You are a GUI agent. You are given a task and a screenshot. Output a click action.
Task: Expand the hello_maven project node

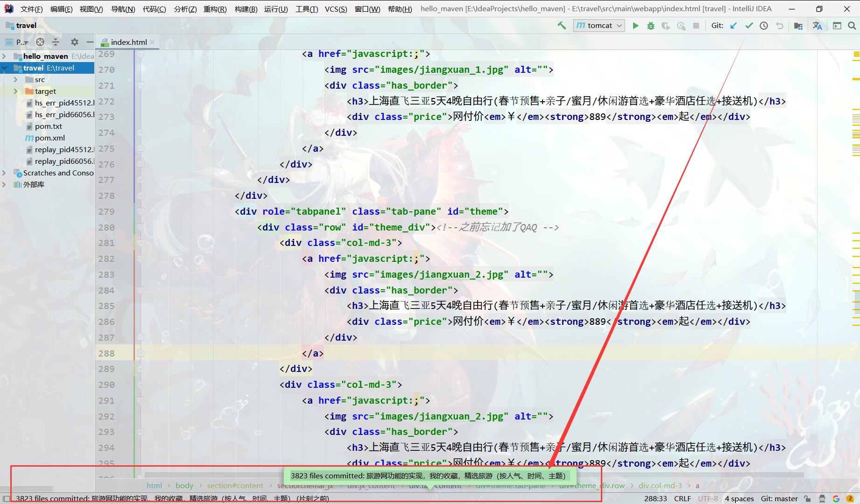click(4, 56)
